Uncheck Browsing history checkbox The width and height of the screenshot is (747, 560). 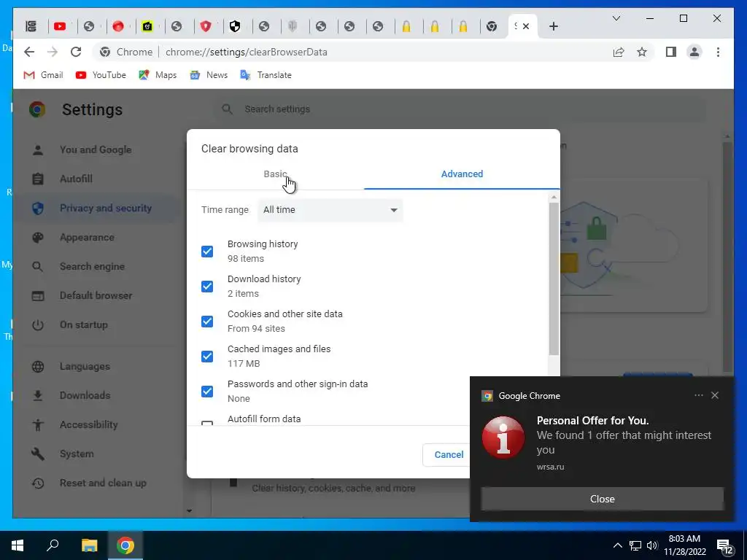207,252
